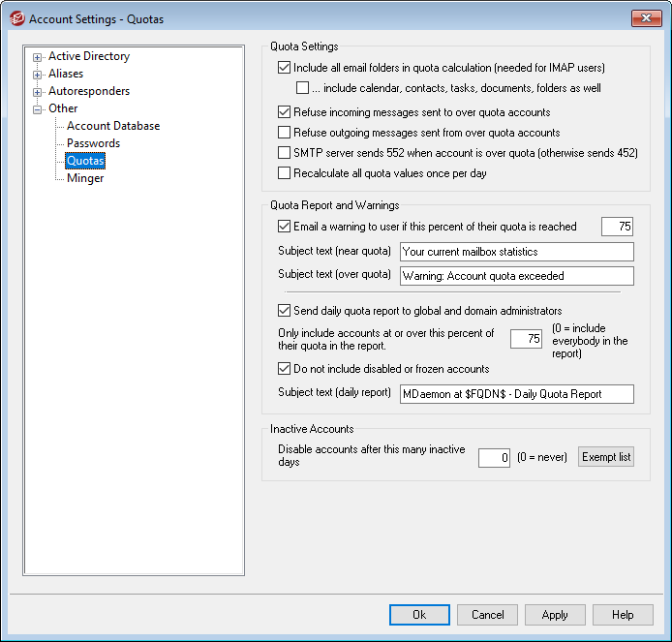This screenshot has width=672, height=642.
Task: Click the near quota subject text field
Action: click(x=516, y=252)
